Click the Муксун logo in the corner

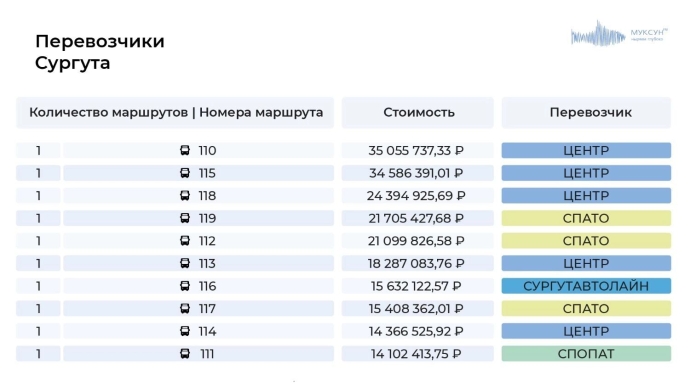pyautogui.click(x=619, y=33)
